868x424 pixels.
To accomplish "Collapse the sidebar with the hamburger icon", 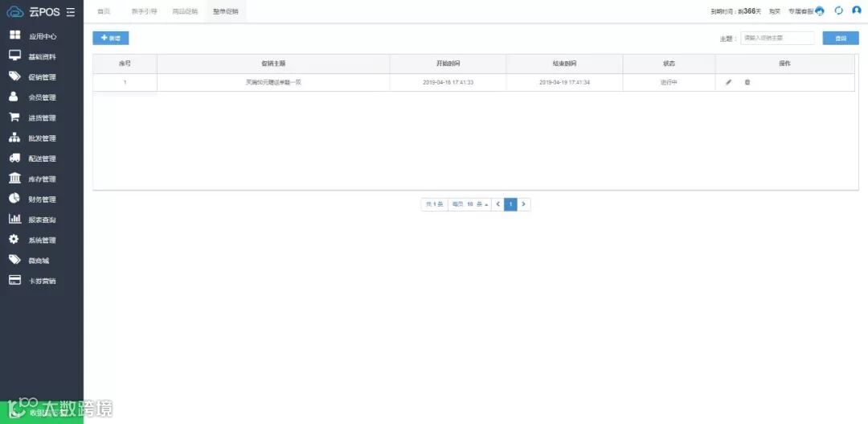I will (70, 11).
